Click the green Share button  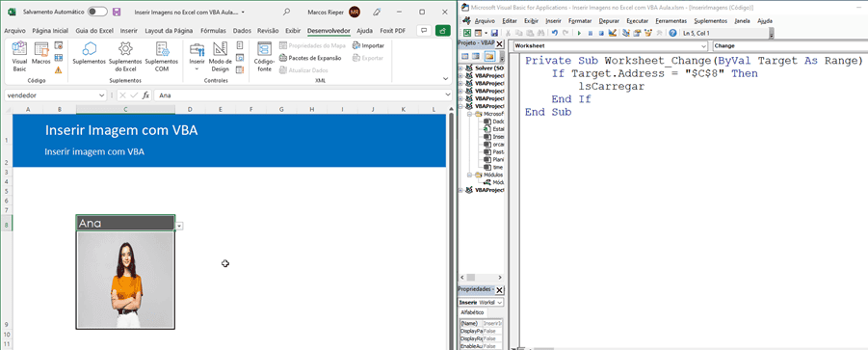coord(443,31)
